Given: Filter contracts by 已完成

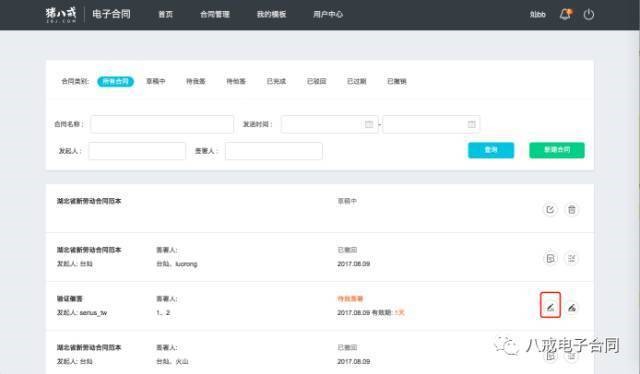Looking at the screenshot, I should pyautogui.click(x=276, y=81).
